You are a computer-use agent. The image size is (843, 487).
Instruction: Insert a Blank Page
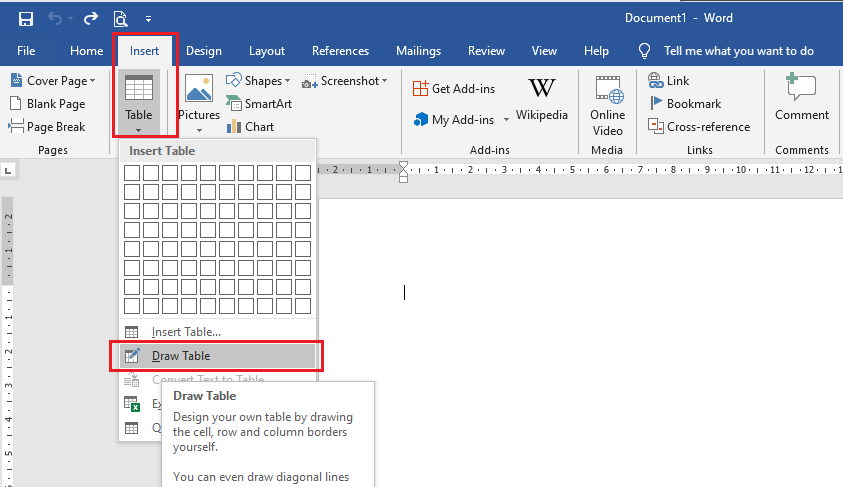(x=48, y=104)
